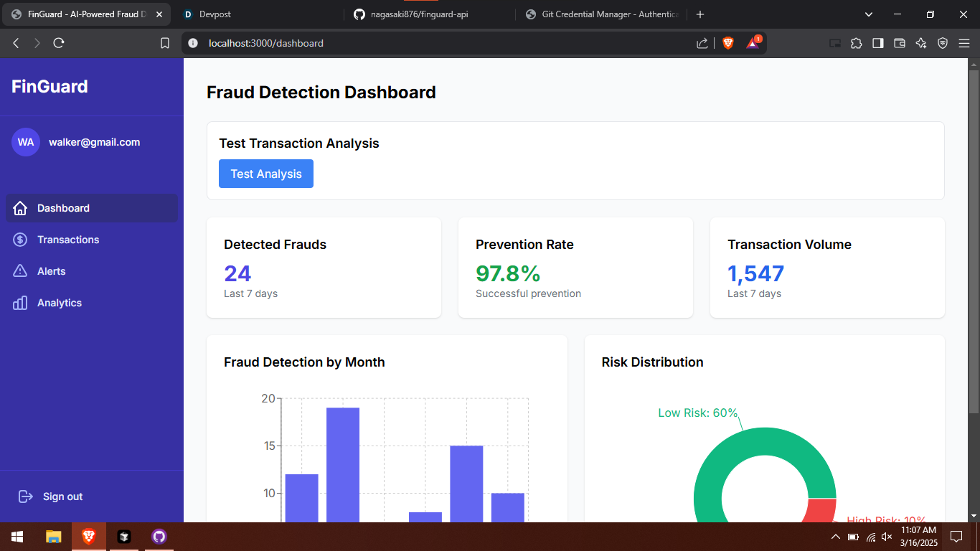Viewport: 980px width, 551px height.
Task: Click the Test Analysis button
Action: click(x=266, y=174)
